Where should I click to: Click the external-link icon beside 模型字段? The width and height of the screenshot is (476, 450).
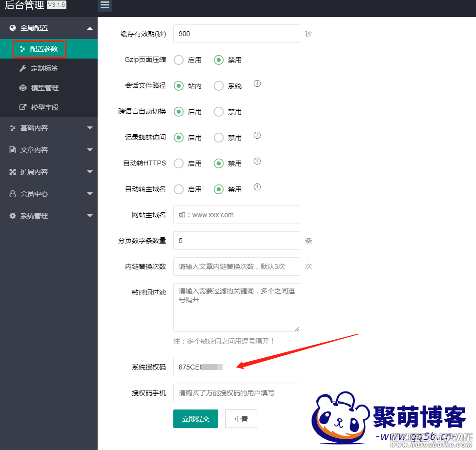click(x=23, y=107)
